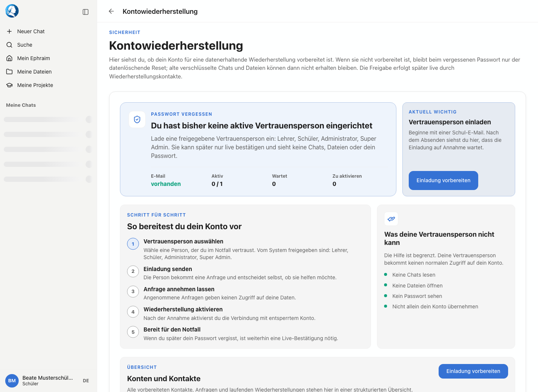The width and height of the screenshot is (538, 392).
Task: Click step number 4 circle
Action: (133, 312)
